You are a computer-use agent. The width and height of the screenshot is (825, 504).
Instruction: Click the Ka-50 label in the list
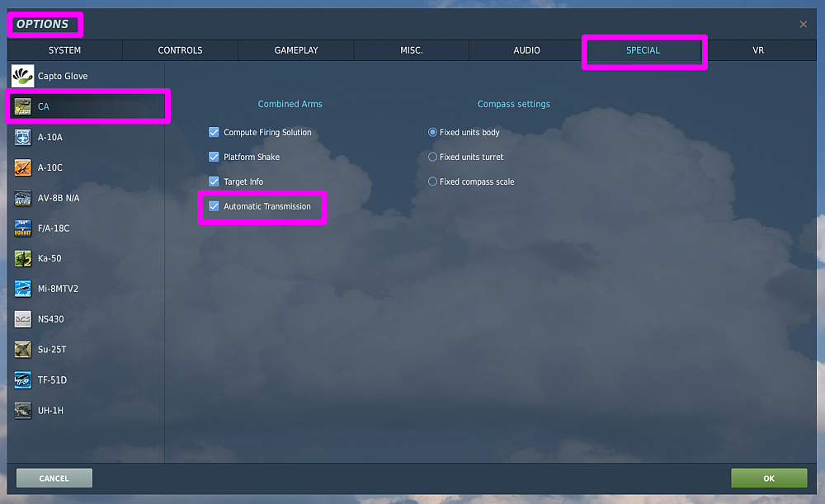pos(49,258)
